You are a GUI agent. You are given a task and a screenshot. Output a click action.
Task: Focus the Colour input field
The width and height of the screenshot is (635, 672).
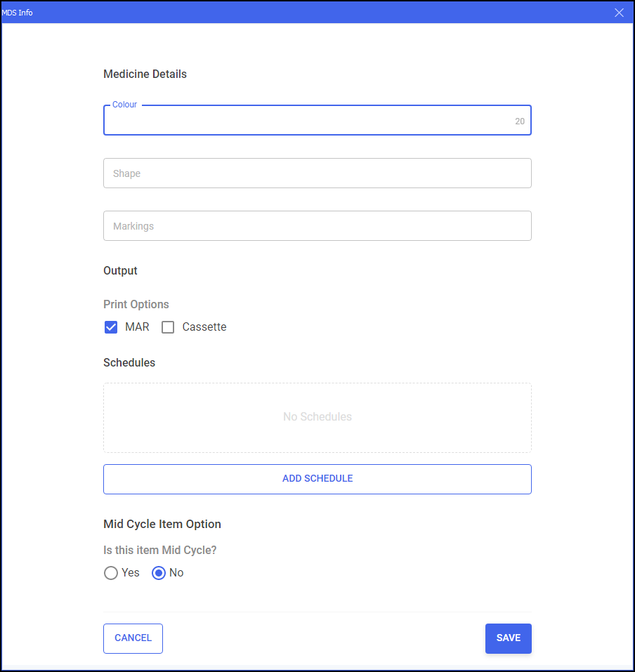(x=309, y=121)
